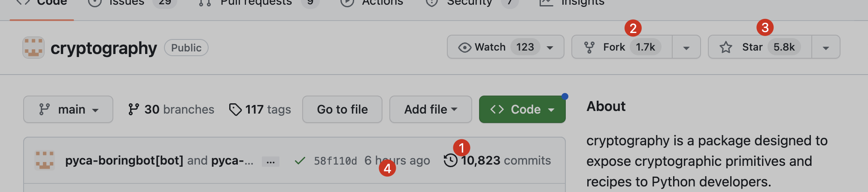868x192 pixels.
Task: Click the green check status icon
Action: [300, 161]
